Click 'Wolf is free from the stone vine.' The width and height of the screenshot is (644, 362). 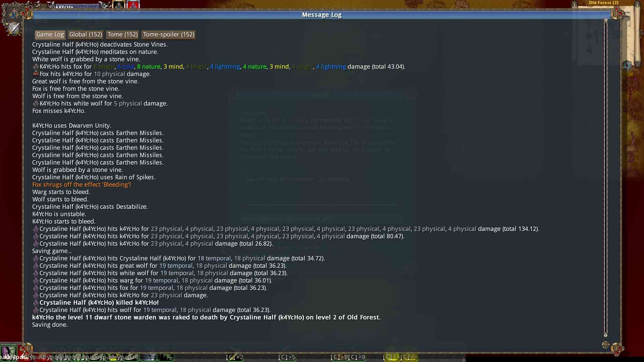(x=77, y=96)
